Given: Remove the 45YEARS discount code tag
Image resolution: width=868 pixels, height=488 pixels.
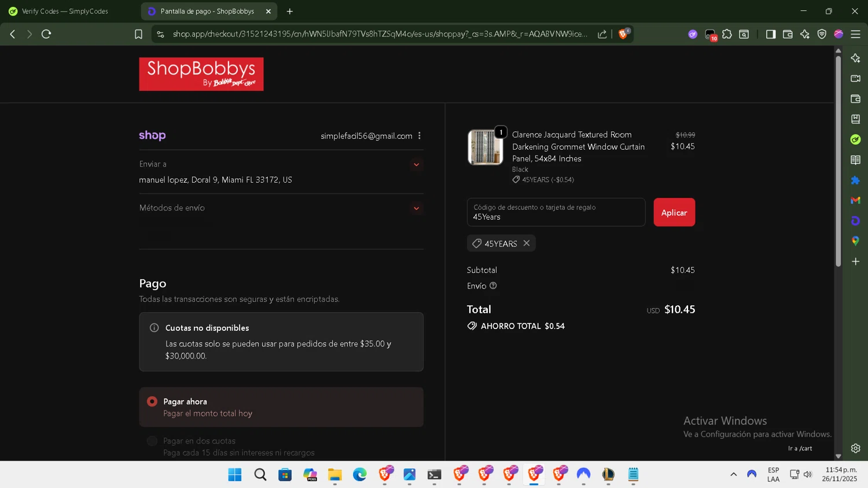Looking at the screenshot, I should [x=527, y=243].
